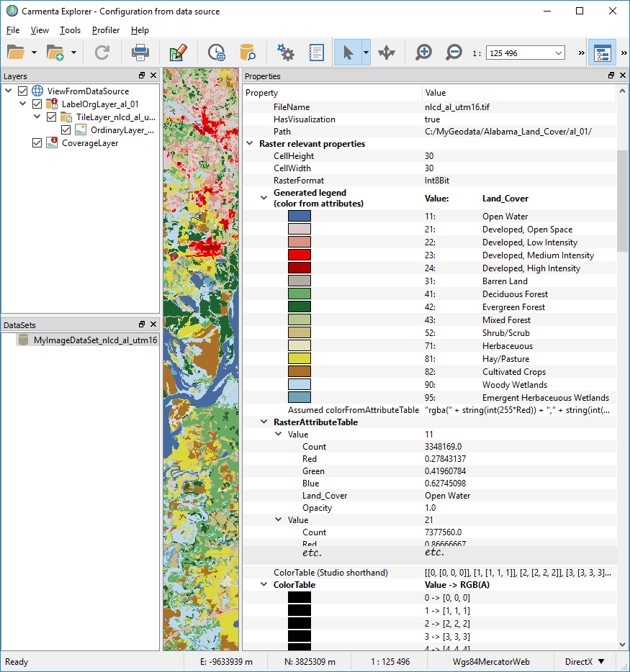The image size is (630, 672).
Task: Toggle the LabelOrgLayer_al_01 checkbox
Action: click(x=37, y=104)
